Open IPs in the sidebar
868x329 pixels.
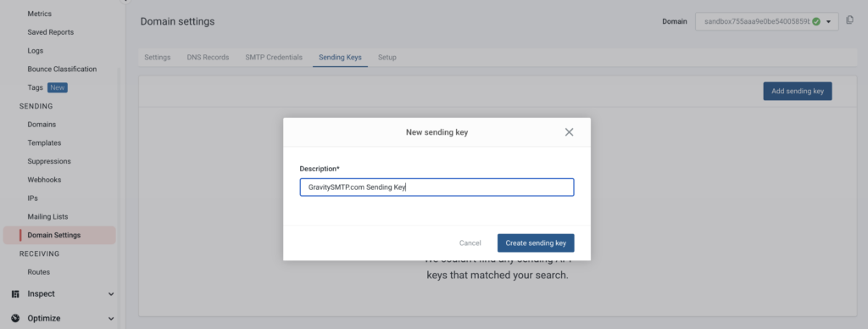[x=33, y=198]
